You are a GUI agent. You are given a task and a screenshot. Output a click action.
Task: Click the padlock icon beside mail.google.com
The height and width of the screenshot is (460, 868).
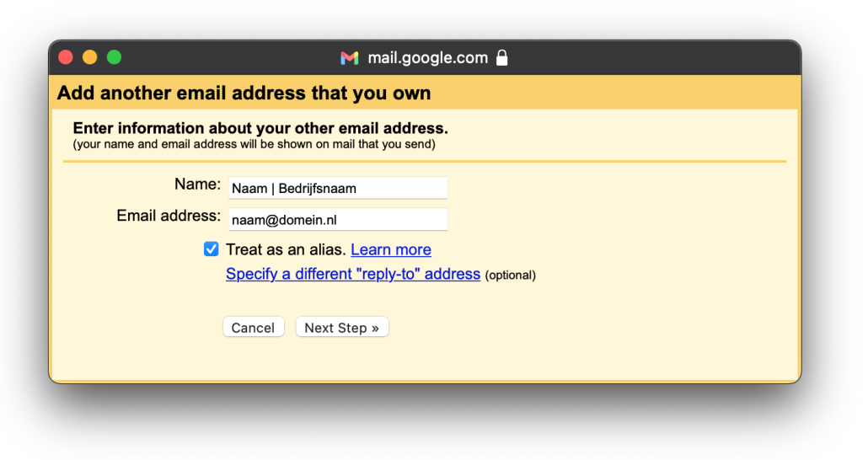[502, 58]
